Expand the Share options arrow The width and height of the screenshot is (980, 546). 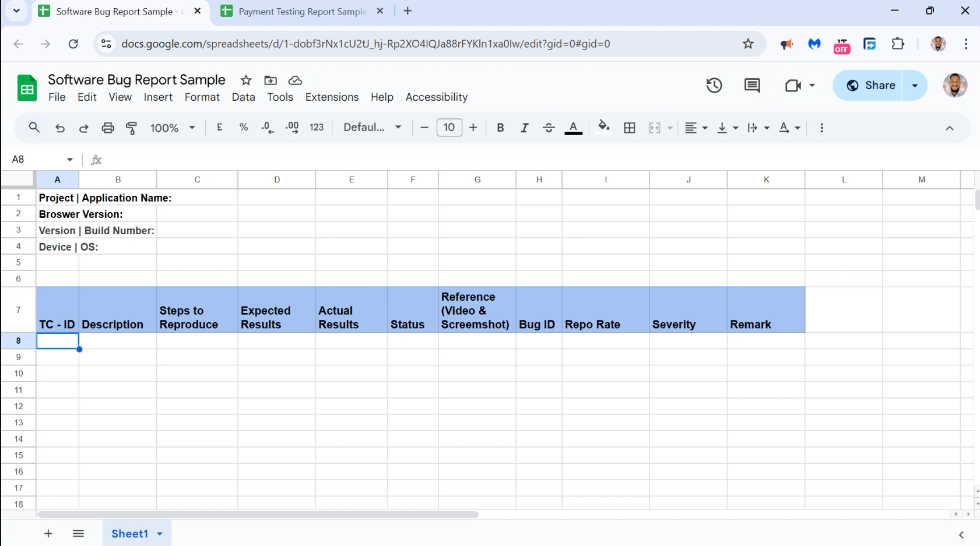coord(915,86)
